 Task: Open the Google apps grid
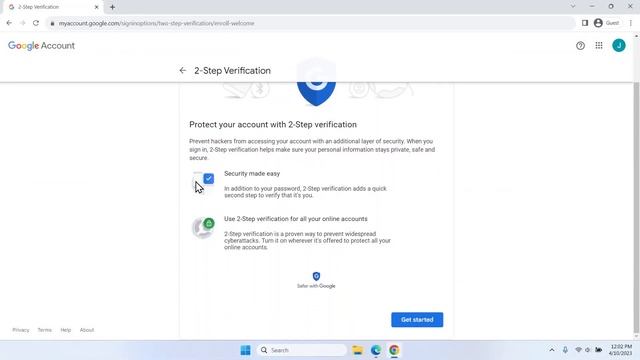point(599,46)
